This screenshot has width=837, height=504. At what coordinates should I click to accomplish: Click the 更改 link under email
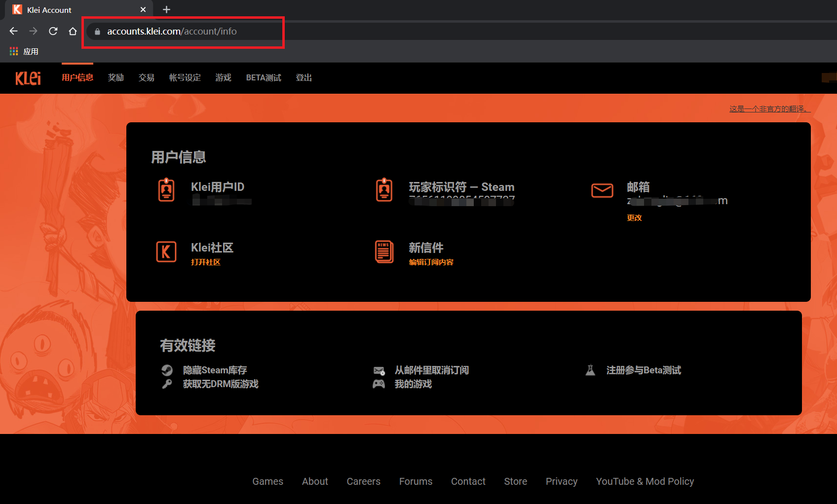point(634,217)
